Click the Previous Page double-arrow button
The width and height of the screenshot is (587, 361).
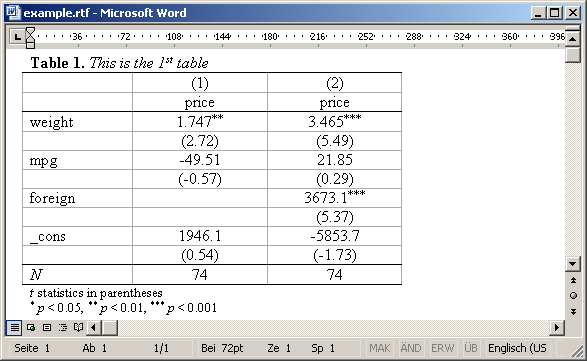coord(573,280)
